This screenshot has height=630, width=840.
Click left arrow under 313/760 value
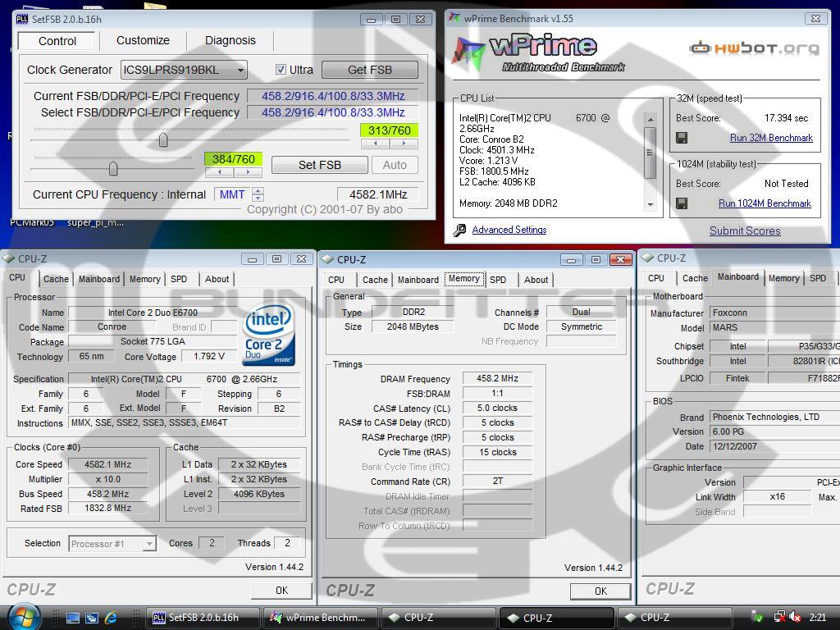click(376, 144)
